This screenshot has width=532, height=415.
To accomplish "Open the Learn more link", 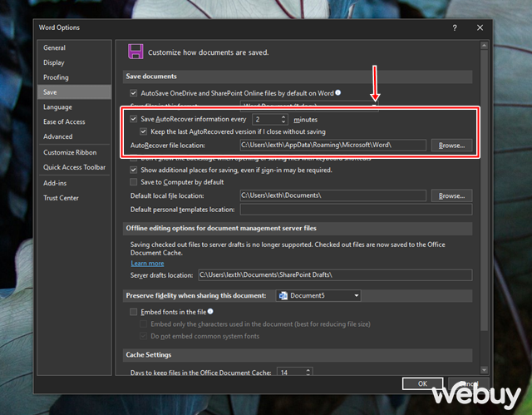I will [x=147, y=263].
